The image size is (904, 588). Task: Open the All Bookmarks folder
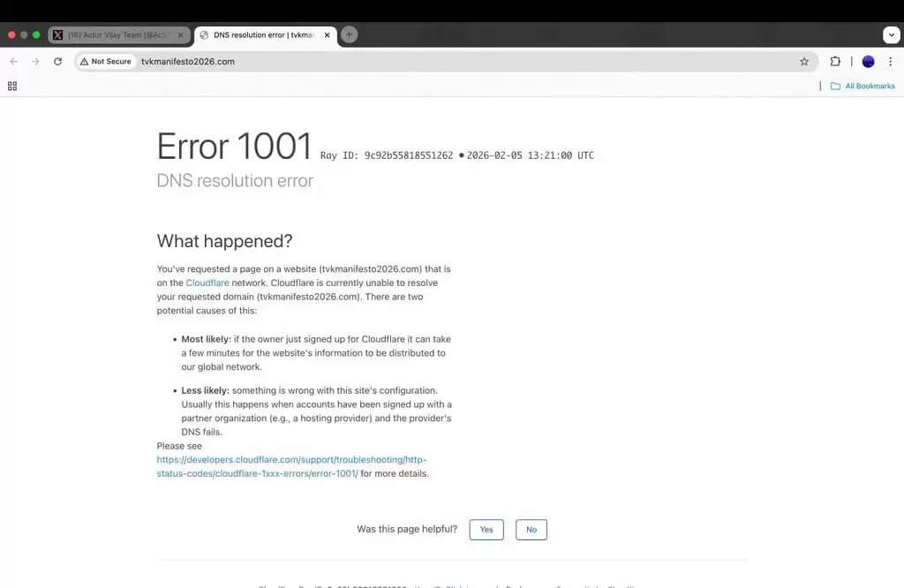(x=863, y=87)
